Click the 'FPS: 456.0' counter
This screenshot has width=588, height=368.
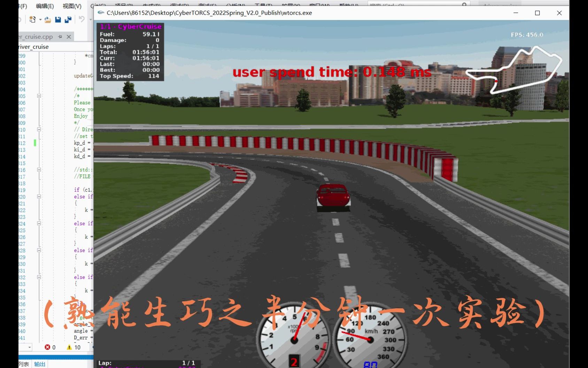(527, 35)
